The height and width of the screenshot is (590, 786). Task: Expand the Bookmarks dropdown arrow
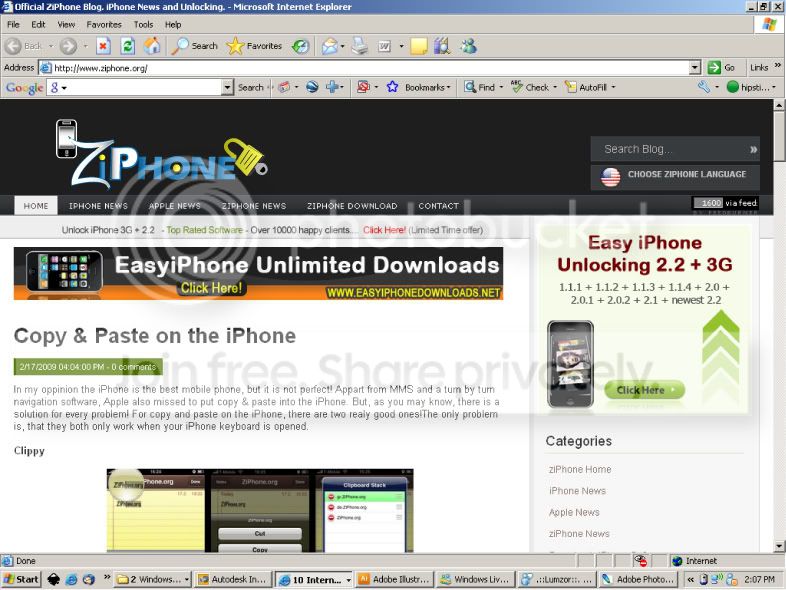pyautogui.click(x=448, y=87)
